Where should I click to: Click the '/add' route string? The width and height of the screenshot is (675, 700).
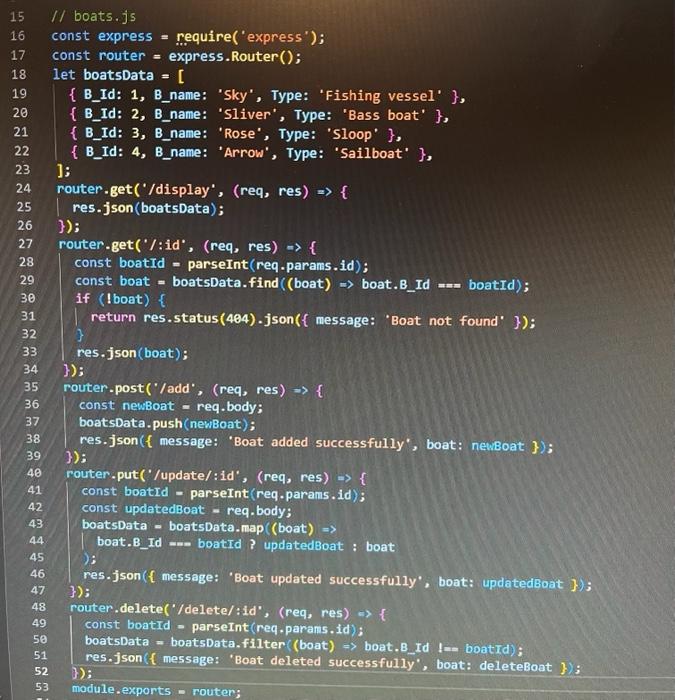click(x=175, y=388)
